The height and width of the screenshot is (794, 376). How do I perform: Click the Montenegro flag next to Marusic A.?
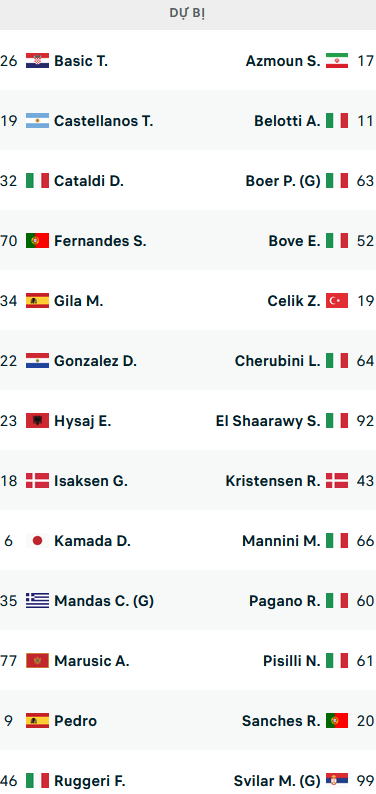[37, 661]
